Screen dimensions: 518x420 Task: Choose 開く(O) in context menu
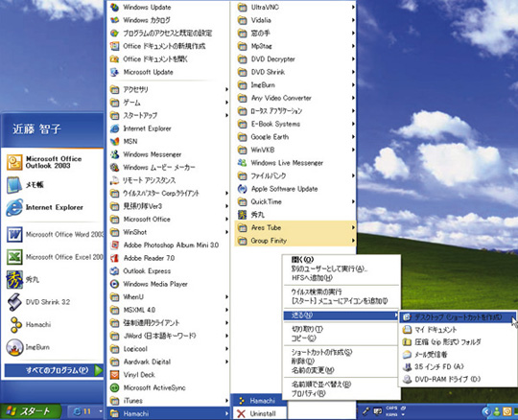(341, 260)
